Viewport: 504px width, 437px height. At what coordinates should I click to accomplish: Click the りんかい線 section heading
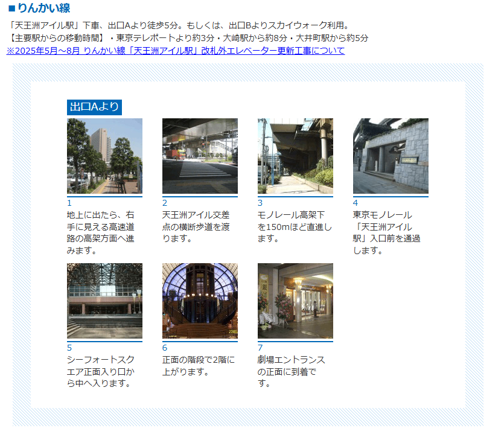pyautogui.click(x=39, y=8)
